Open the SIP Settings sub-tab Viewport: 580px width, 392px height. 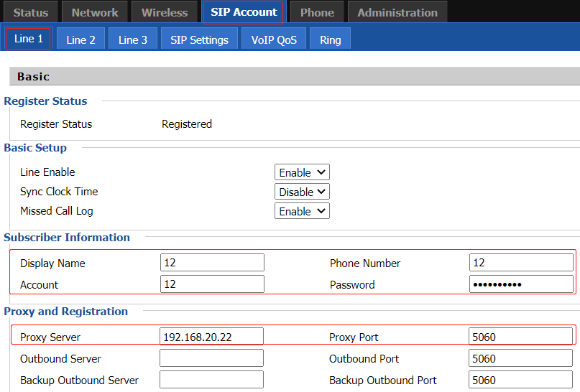(199, 39)
